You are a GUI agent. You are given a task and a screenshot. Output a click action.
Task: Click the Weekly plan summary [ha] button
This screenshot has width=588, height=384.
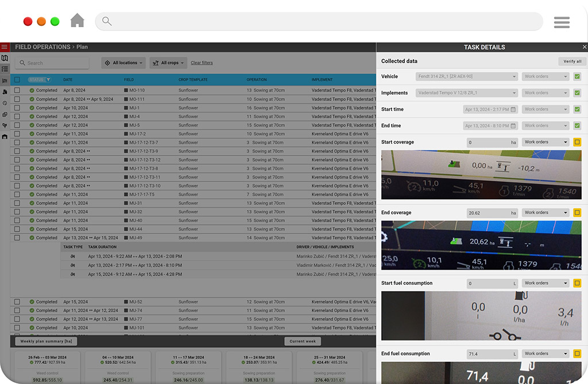point(46,342)
